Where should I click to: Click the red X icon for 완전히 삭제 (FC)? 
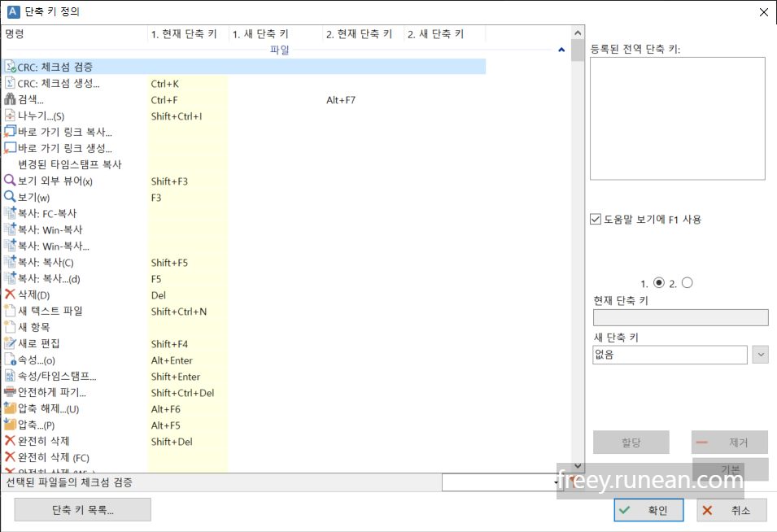pos(10,456)
